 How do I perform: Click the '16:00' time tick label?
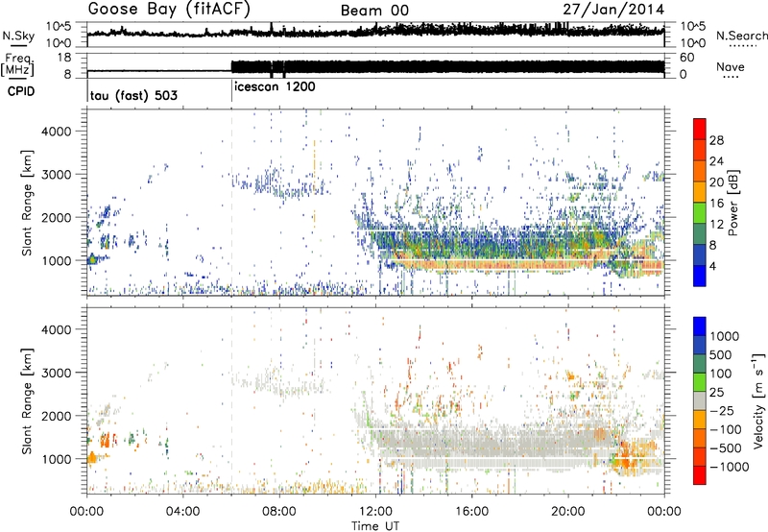(471, 512)
